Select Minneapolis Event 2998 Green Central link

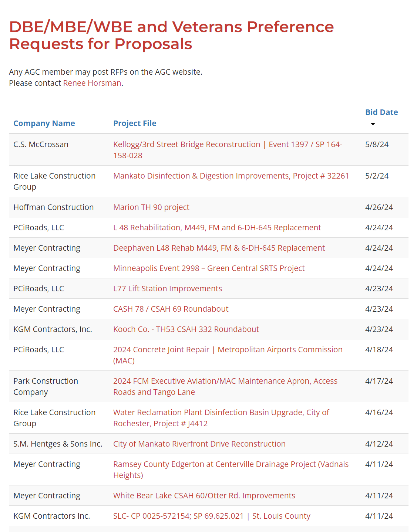click(x=209, y=268)
